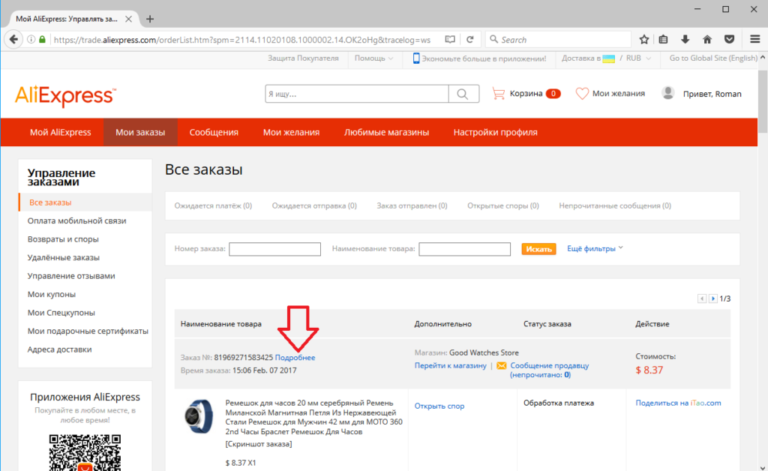
Task: Go to next orders page arrow
Action: pyautogui.click(x=713, y=299)
